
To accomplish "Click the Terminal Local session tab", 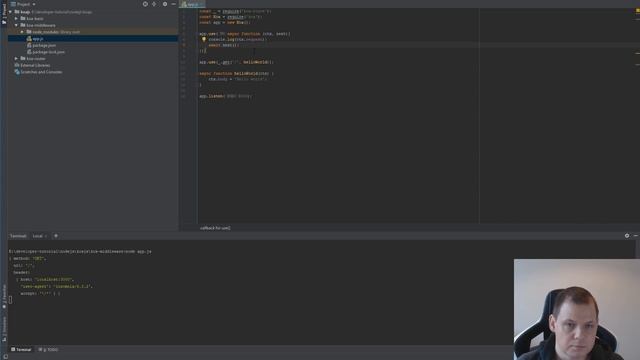I will (x=39, y=236).
